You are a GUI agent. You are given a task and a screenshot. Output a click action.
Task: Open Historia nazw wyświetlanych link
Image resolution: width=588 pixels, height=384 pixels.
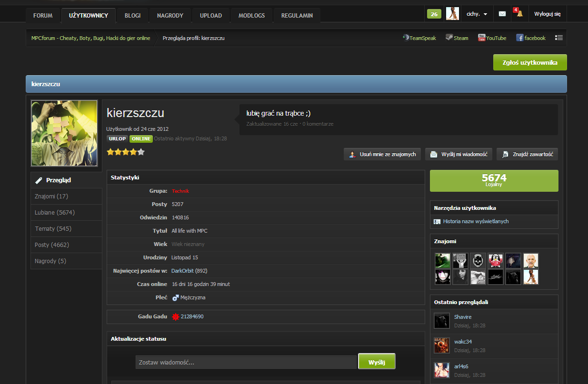(x=476, y=221)
